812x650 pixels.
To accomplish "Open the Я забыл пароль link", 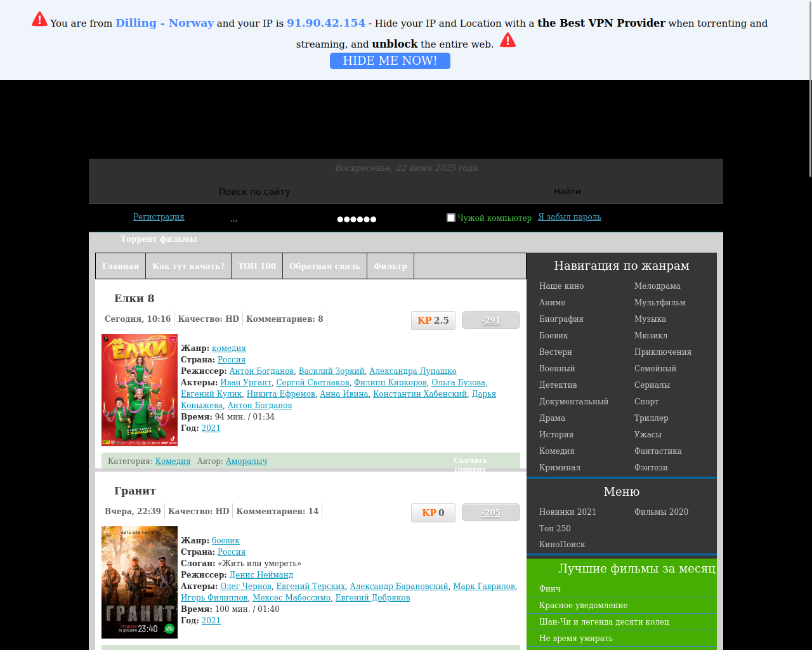I will [570, 217].
